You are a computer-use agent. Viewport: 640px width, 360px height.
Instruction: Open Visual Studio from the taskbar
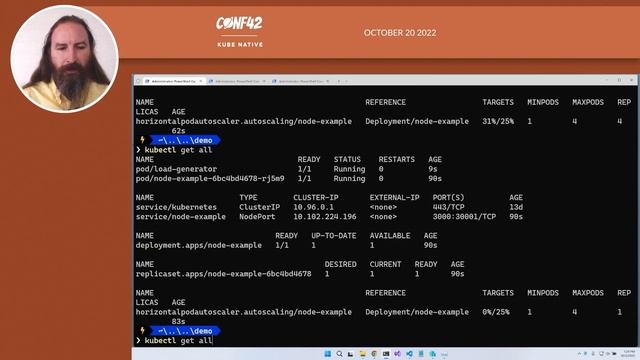(397, 354)
